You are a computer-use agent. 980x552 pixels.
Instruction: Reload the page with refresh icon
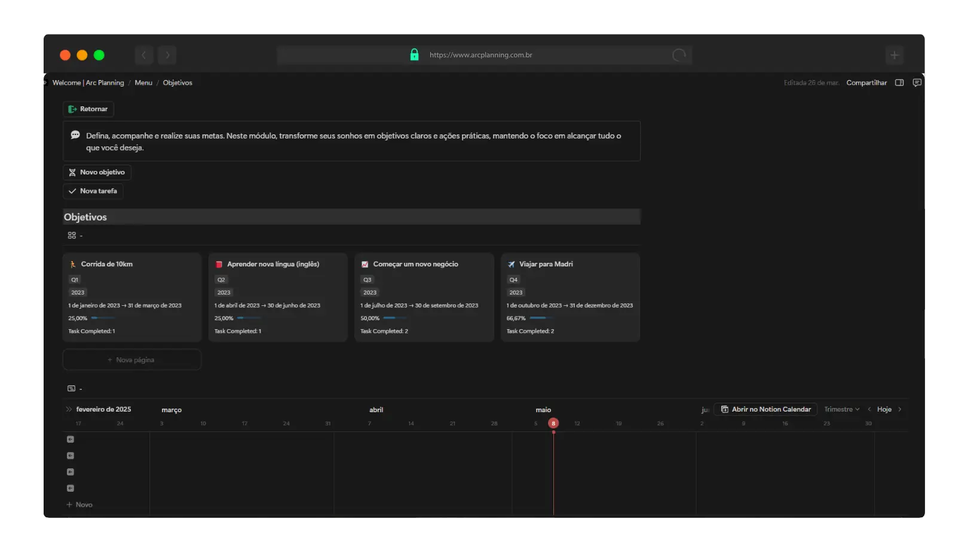point(679,55)
